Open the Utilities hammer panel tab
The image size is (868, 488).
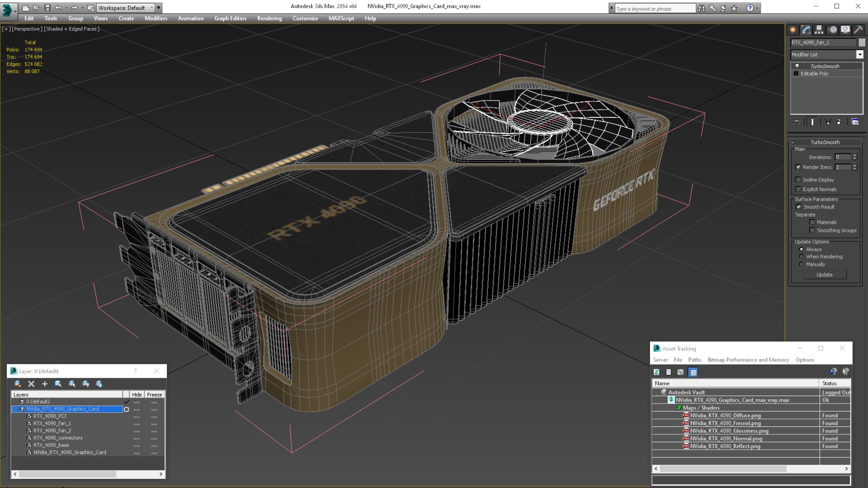click(x=858, y=30)
